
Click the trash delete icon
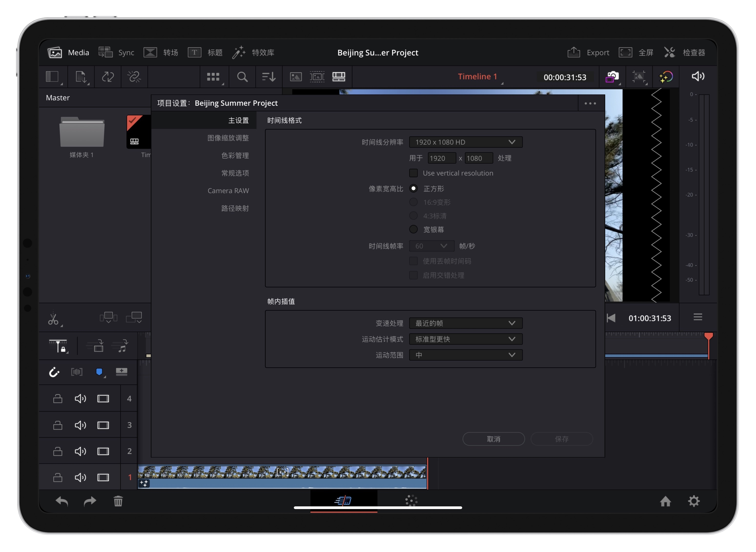118,501
